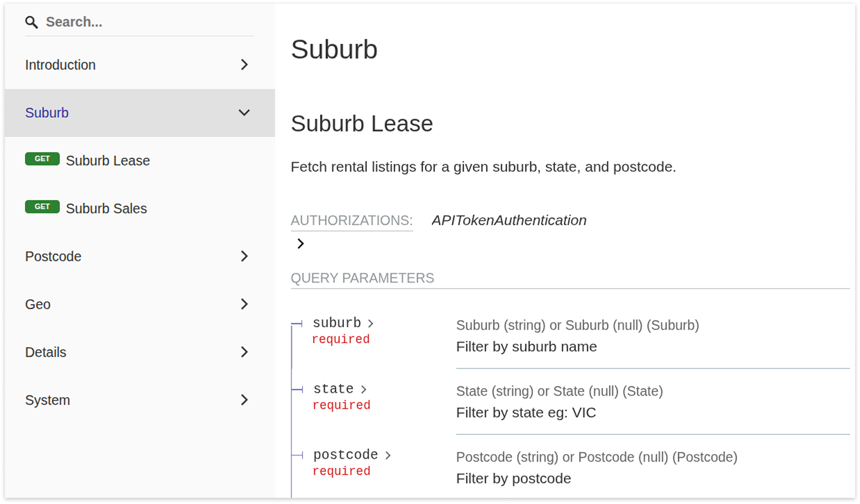Select the System sidebar item
The image size is (860, 504).
tap(47, 400)
